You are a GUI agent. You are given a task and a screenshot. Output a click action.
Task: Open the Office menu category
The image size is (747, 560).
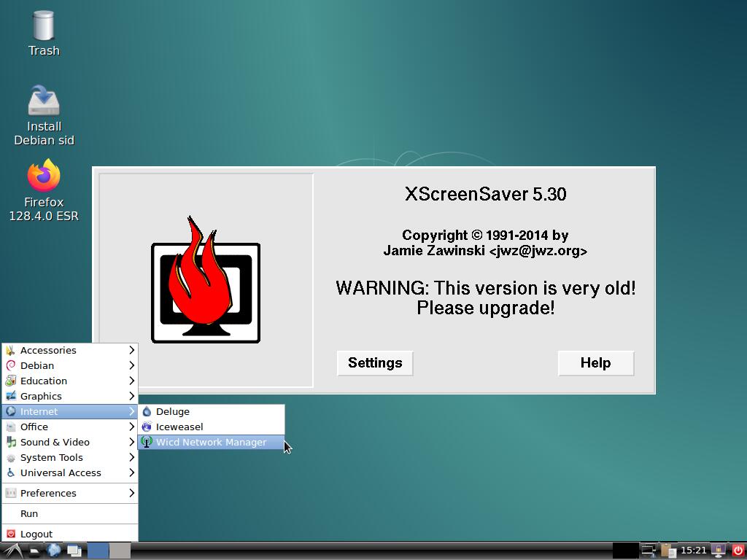tap(70, 427)
